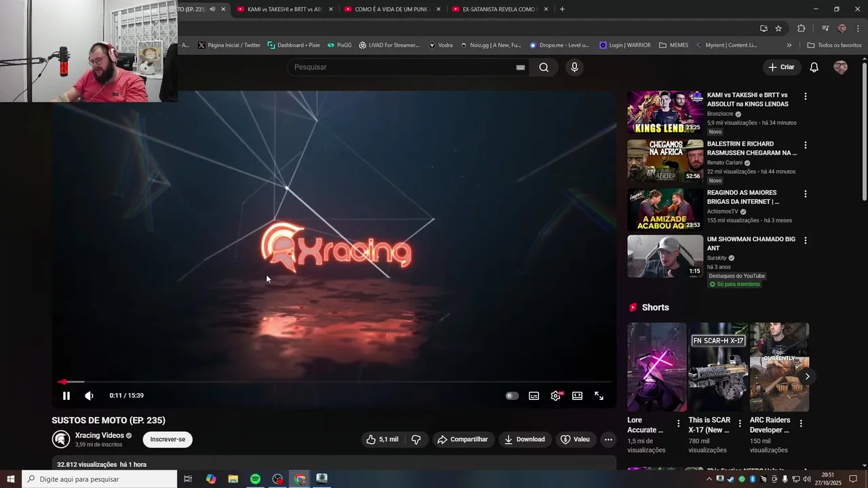Enter fullscreen mode in player
The height and width of the screenshot is (488, 868).
click(x=599, y=396)
